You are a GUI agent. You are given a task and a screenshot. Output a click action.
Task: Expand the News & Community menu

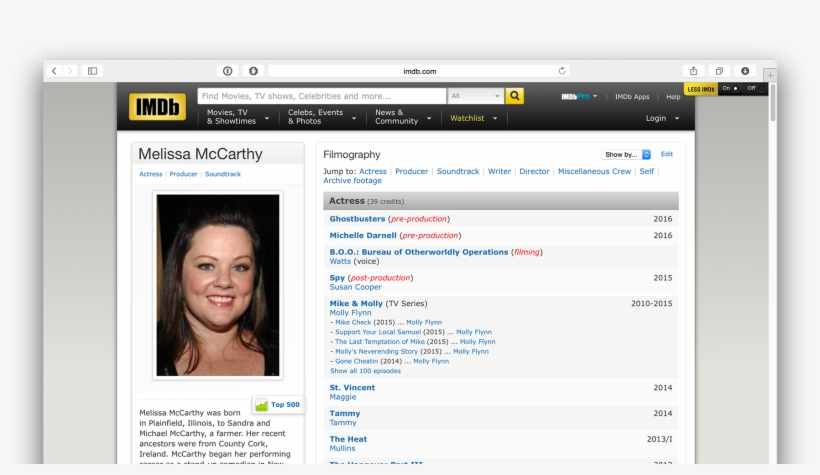(x=403, y=117)
